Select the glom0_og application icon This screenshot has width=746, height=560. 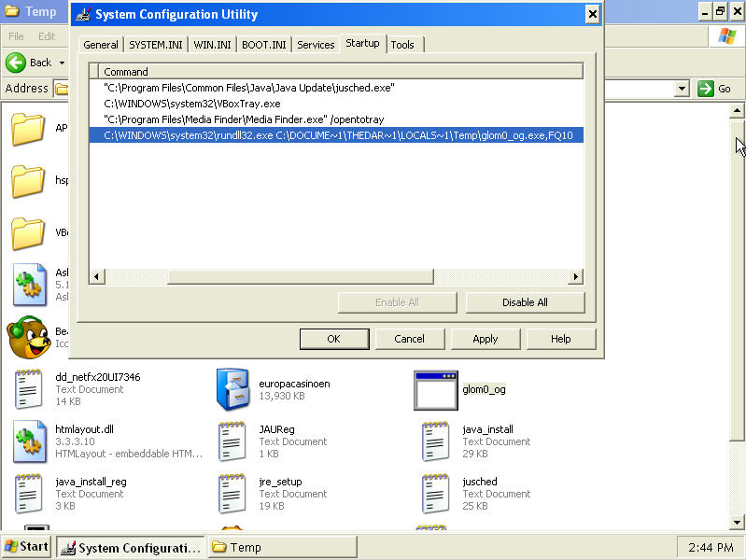[436, 390]
